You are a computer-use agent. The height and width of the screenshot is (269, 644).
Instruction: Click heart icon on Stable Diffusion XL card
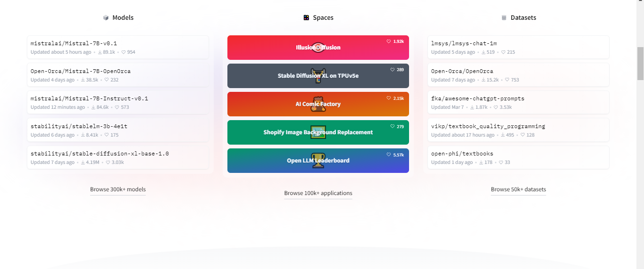[392, 70]
